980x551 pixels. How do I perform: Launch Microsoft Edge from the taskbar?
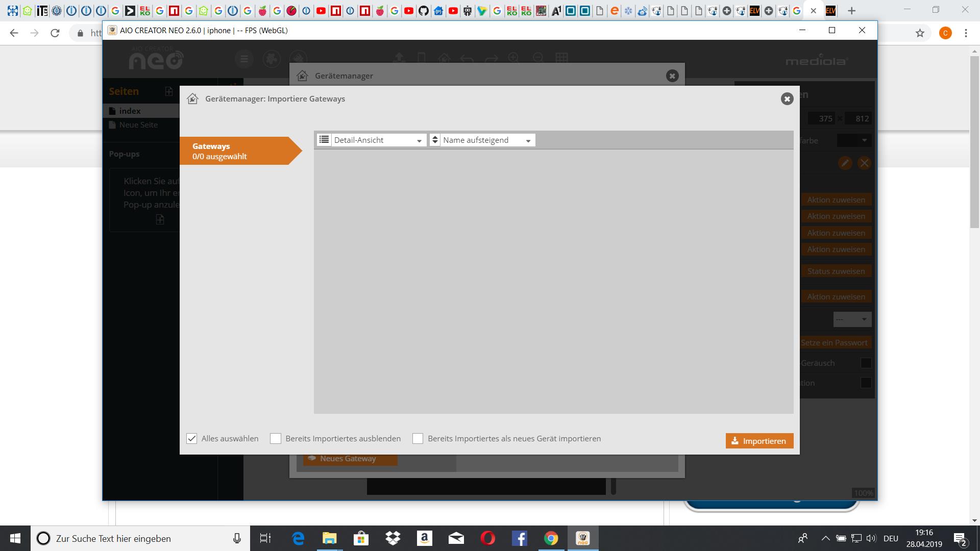pos(298,538)
